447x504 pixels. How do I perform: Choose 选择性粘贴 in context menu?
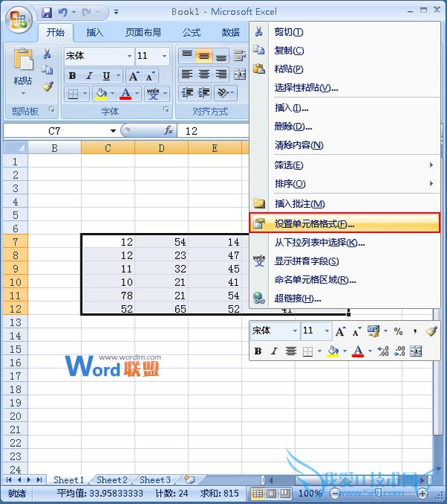[x=344, y=88]
